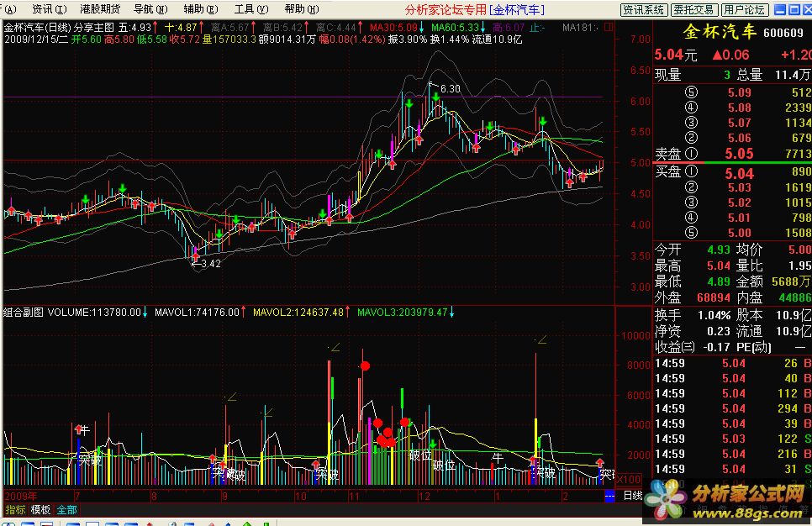The height and width of the screenshot is (526, 812).
Task: Click 收益(三) value -0.17
Action: (x=717, y=347)
